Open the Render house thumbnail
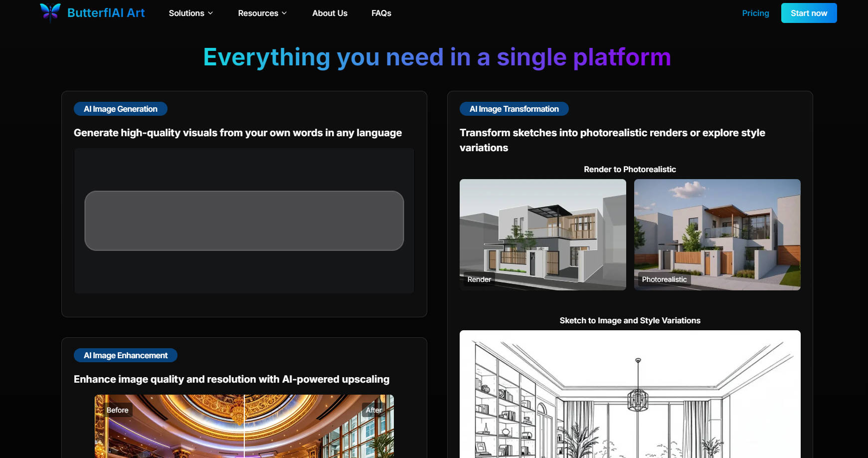868x458 pixels. point(542,234)
